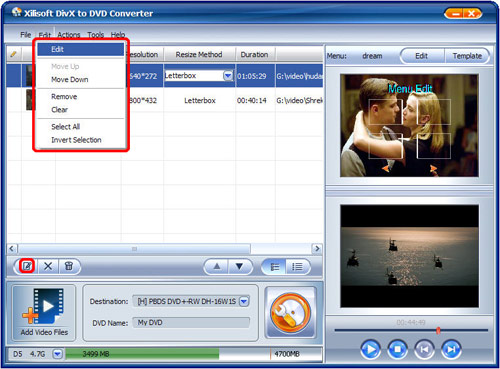
Task: Choose Move Down in the Edit menu
Action: coord(80,80)
